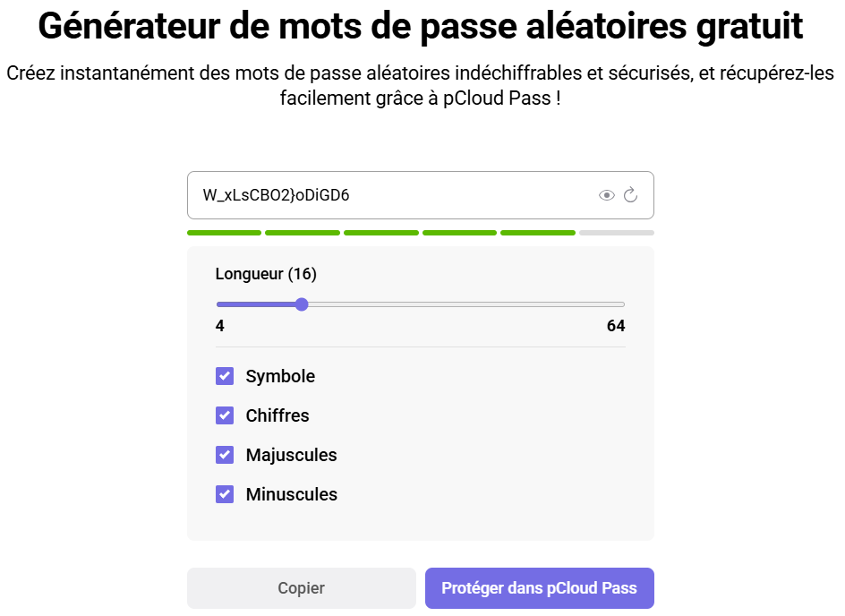
Task: Click the Minuscules option label
Action: click(x=291, y=494)
